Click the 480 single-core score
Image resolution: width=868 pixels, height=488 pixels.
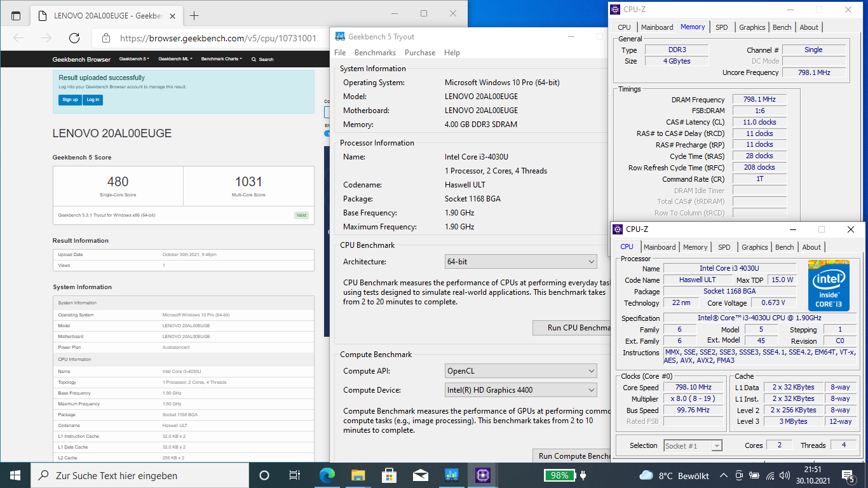[x=118, y=182]
